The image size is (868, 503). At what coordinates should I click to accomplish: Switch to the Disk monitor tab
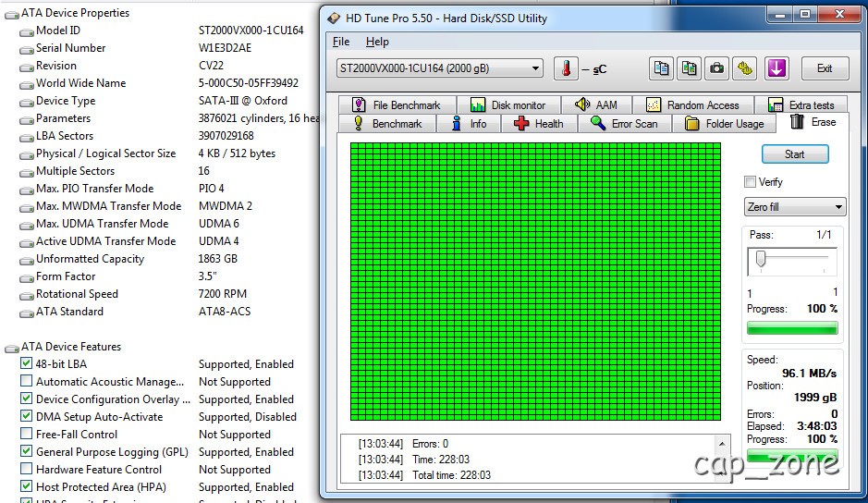[x=508, y=104]
